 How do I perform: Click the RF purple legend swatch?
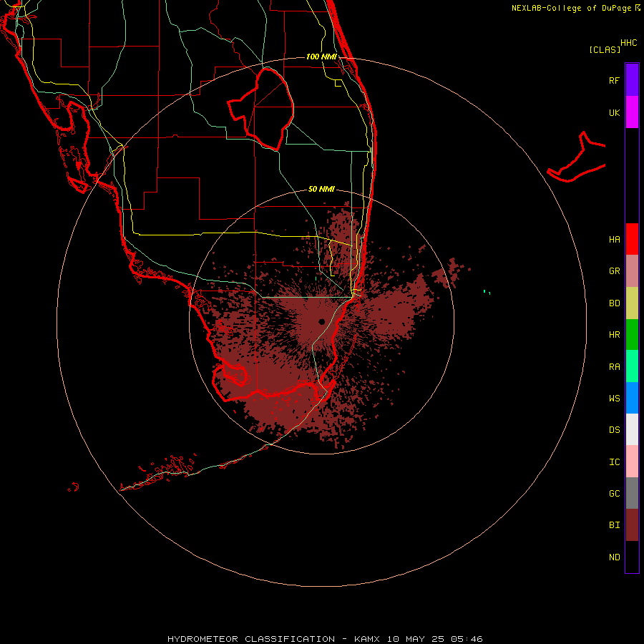(632, 79)
